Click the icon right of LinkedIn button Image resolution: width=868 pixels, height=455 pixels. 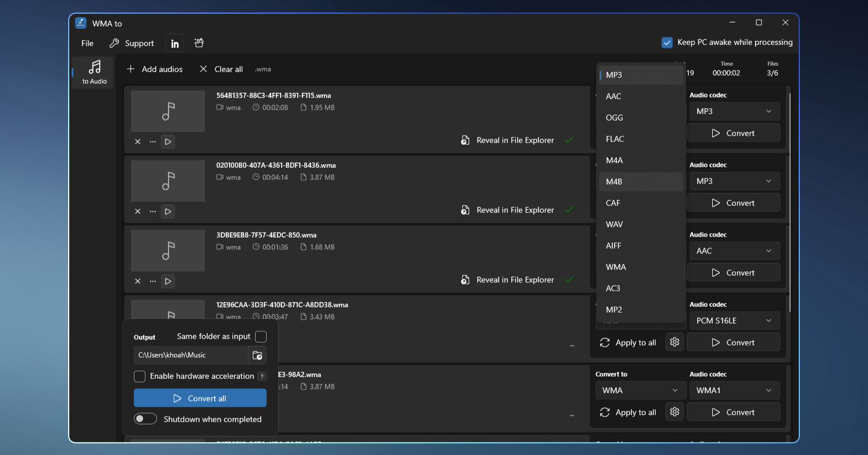pyautogui.click(x=199, y=43)
